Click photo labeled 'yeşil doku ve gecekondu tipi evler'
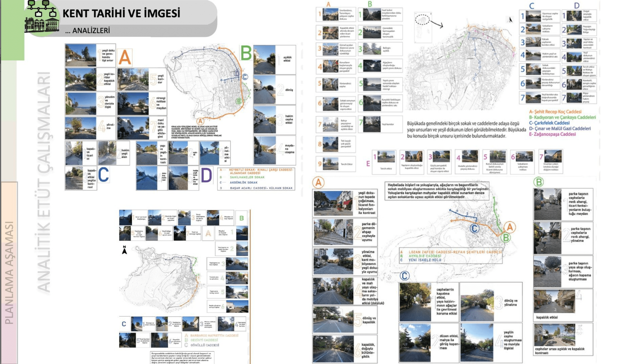The width and height of the screenshot is (643, 364). point(81,55)
